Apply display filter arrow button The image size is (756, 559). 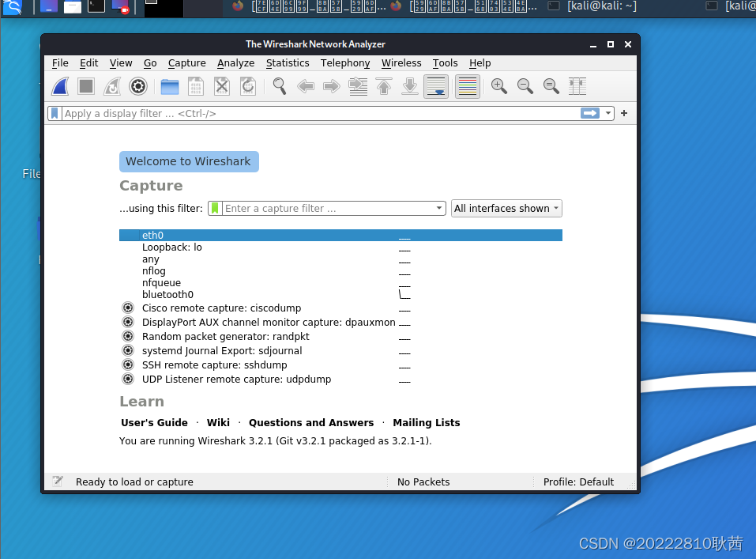[590, 113]
